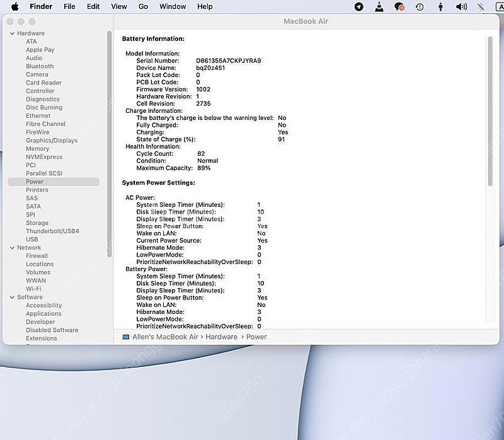This screenshot has width=504, height=440.
Task: Open the Help menu
Action: (x=205, y=6)
